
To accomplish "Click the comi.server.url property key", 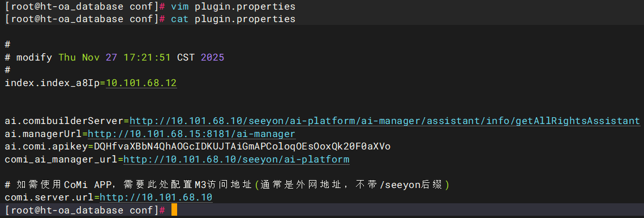I will pyautogui.click(x=49, y=198).
